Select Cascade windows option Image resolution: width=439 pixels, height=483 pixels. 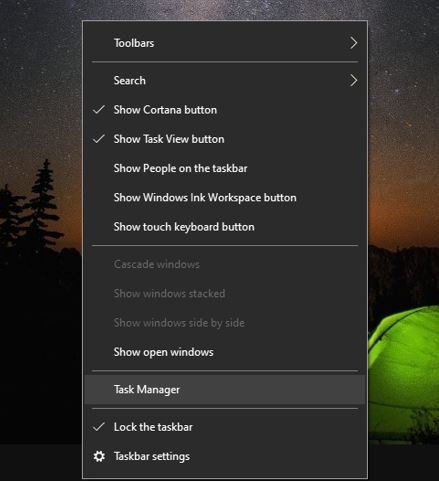225,264
